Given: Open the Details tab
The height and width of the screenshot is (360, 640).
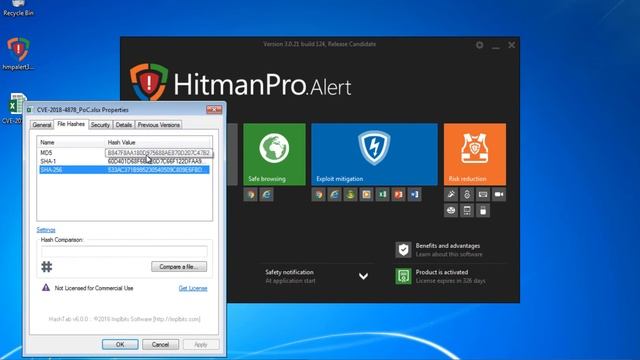Looking at the screenshot, I should pos(124,125).
